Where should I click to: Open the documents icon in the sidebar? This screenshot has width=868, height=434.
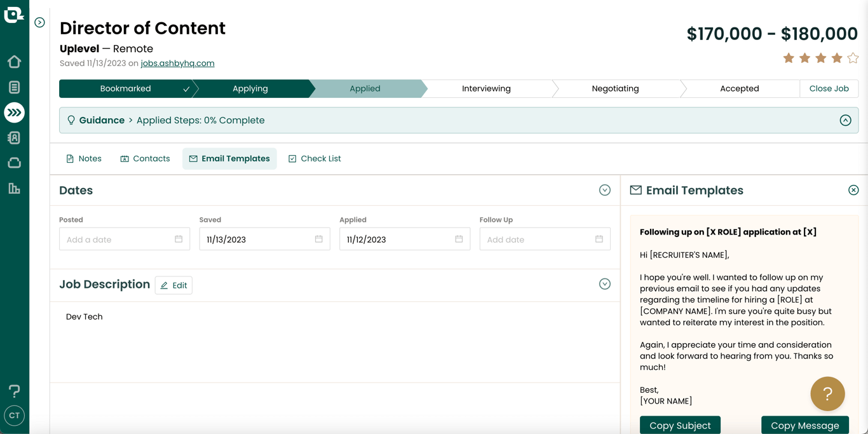[x=14, y=87]
